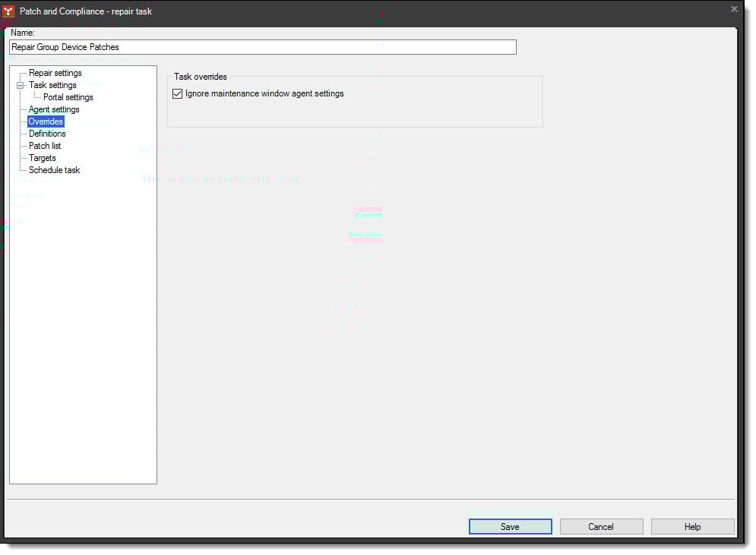Select Repair settings in the tree
Viewport: 756px width, 555px height.
54,72
